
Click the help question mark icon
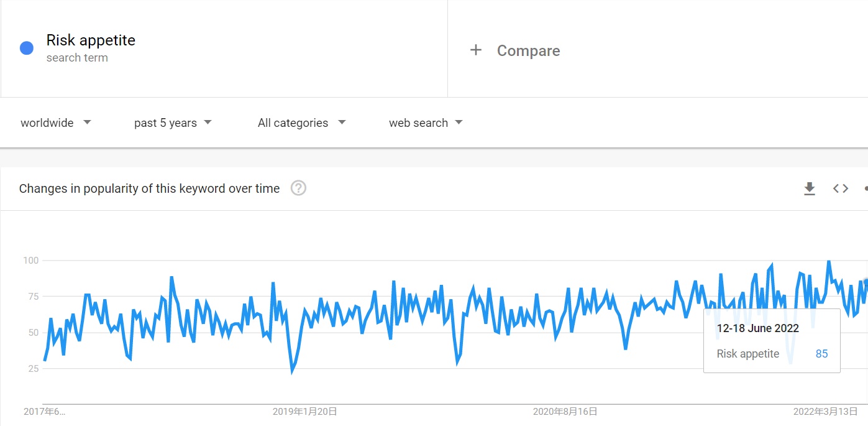(298, 188)
